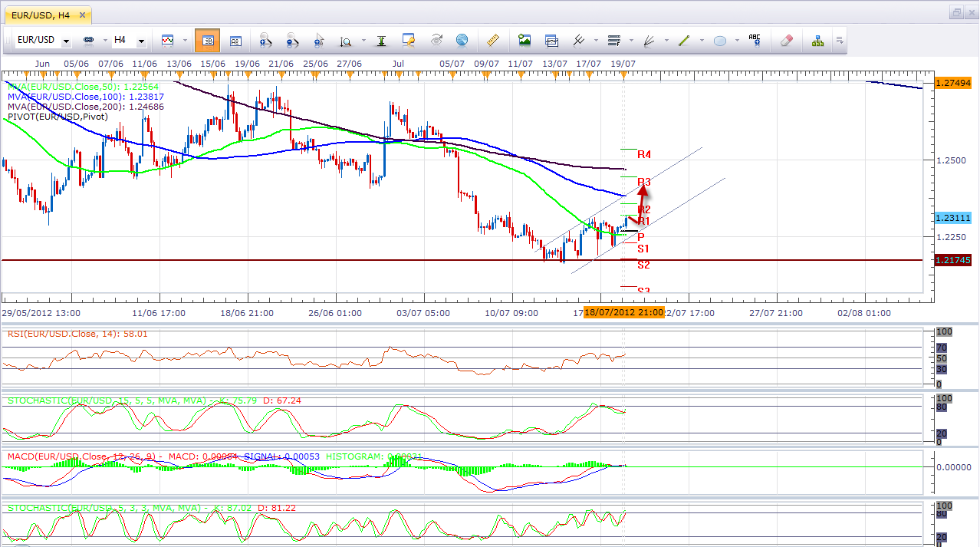Select the fan lines drawing tool
Image resolution: width=980 pixels, height=547 pixels.
649,40
